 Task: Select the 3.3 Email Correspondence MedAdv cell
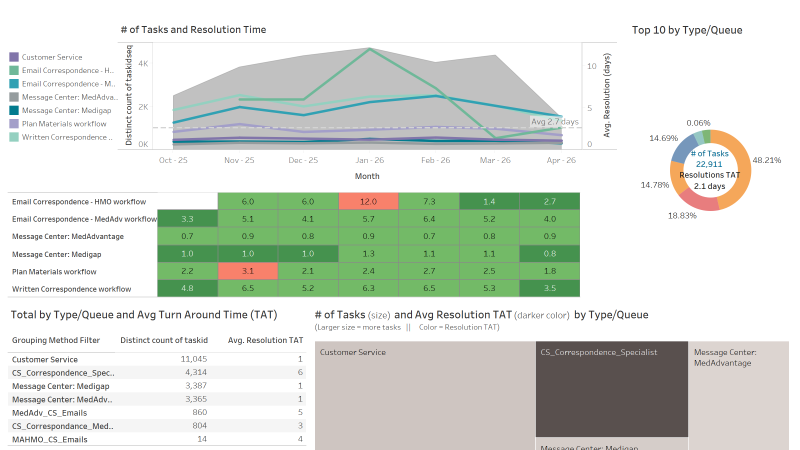click(187, 219)
